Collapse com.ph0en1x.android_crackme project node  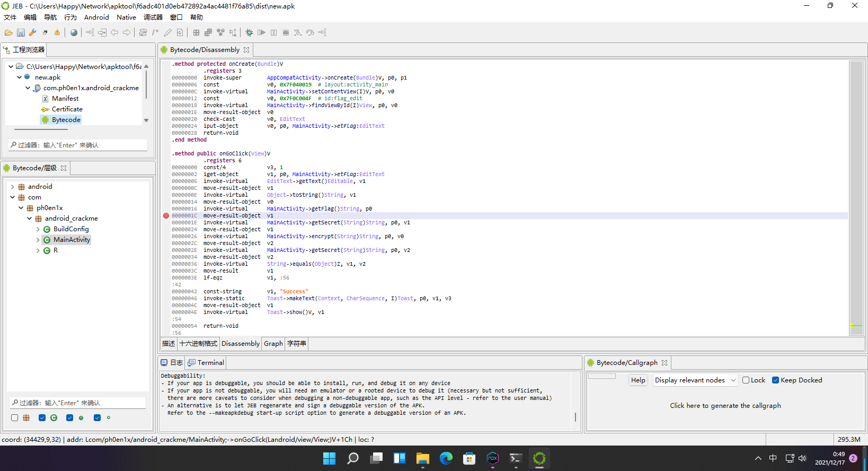[28, 88]
